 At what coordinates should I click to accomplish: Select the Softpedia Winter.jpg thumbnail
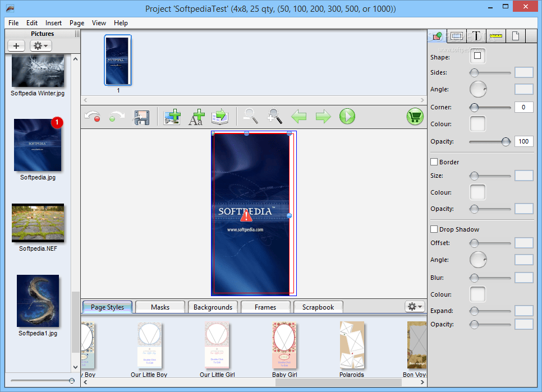[x=38, y=71]
